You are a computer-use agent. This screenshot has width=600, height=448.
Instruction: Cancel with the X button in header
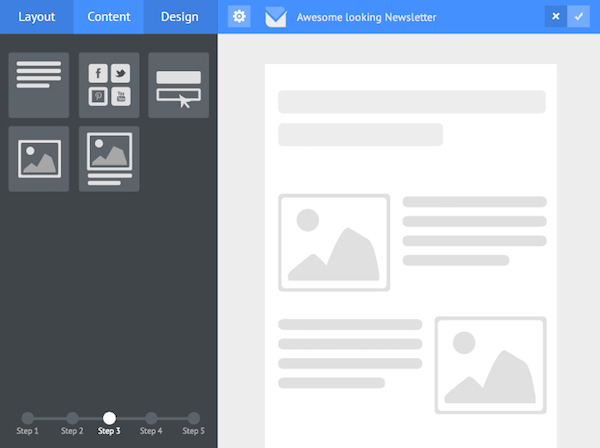(556, 17)
